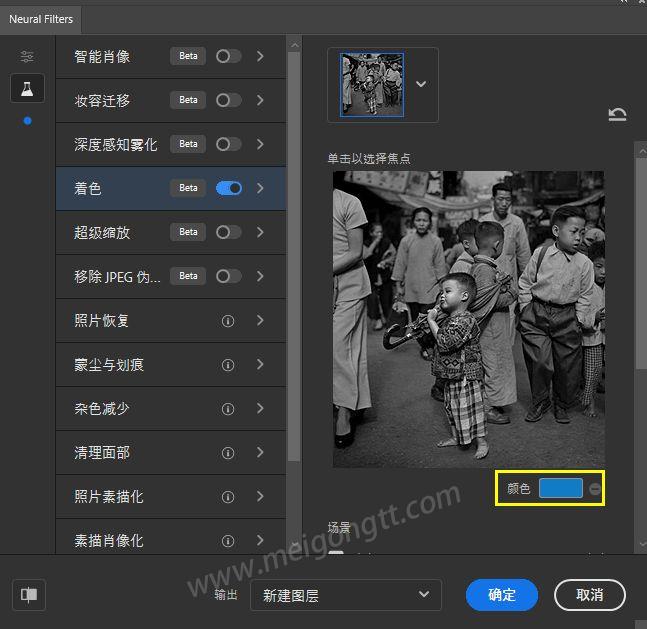Viewport: 647px width, 629px height.
Task: Select the 照片恢复 filter row
Action: [171, 321]
